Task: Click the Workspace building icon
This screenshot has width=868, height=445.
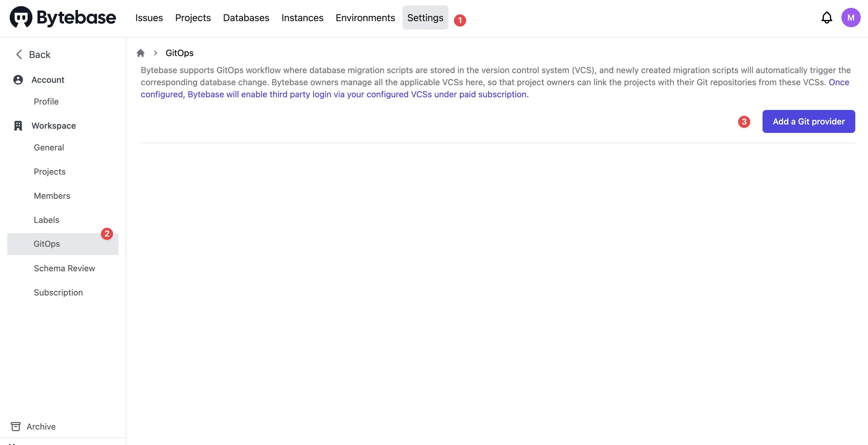Action: [x=18, y=126]
